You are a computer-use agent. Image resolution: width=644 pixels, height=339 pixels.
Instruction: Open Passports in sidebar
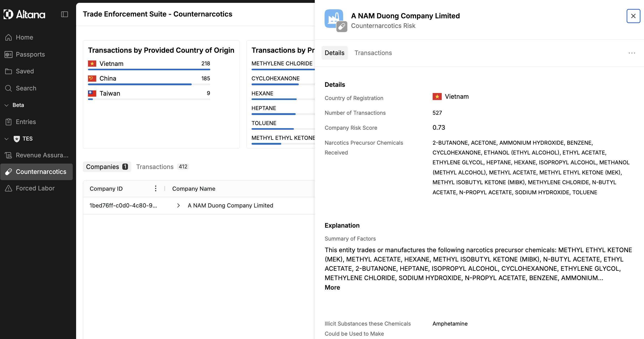pos(30,54)
